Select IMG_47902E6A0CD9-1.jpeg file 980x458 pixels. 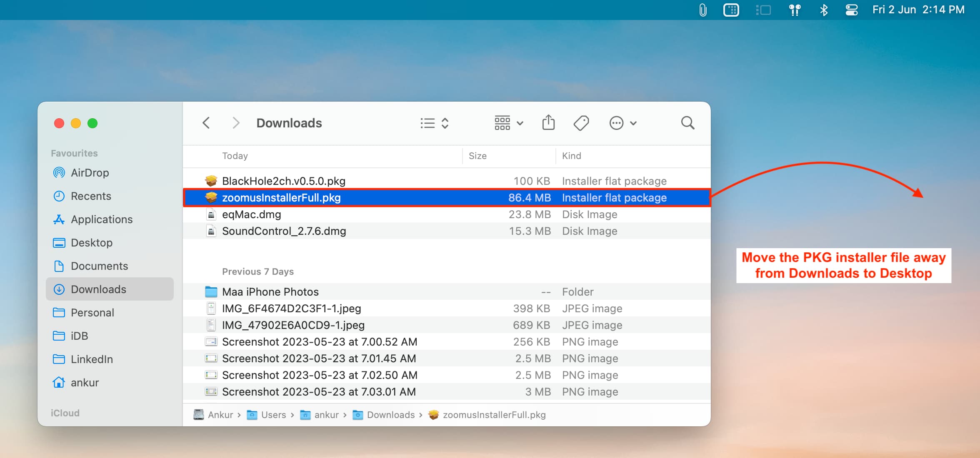(x=447, y=325)
